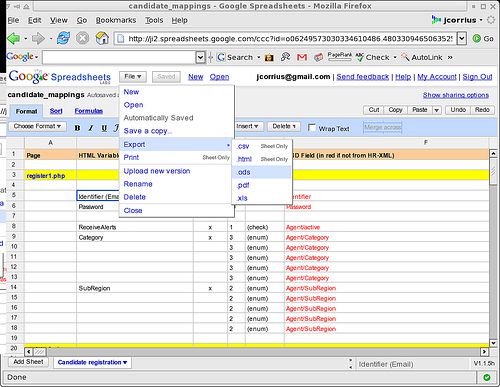The height and width of the screenshot is (387, 500).
Task: Click the PageRank indicator in toolbar
Action: [x=339, y=57]
